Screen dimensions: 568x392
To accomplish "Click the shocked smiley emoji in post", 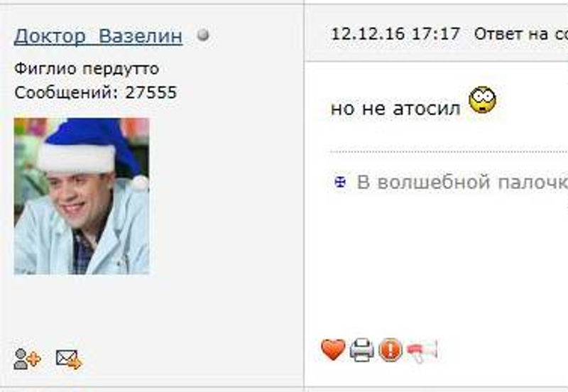I will coord(482,100).
